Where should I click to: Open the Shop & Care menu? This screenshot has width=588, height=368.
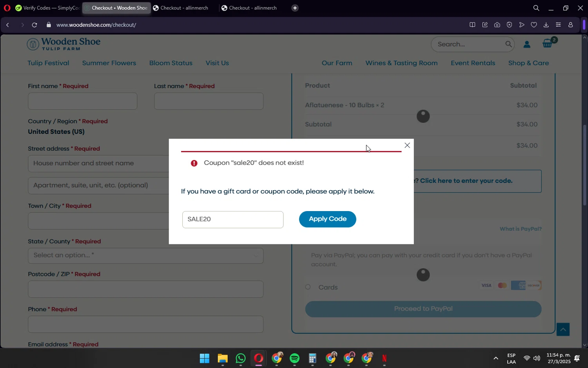(528, 63)
